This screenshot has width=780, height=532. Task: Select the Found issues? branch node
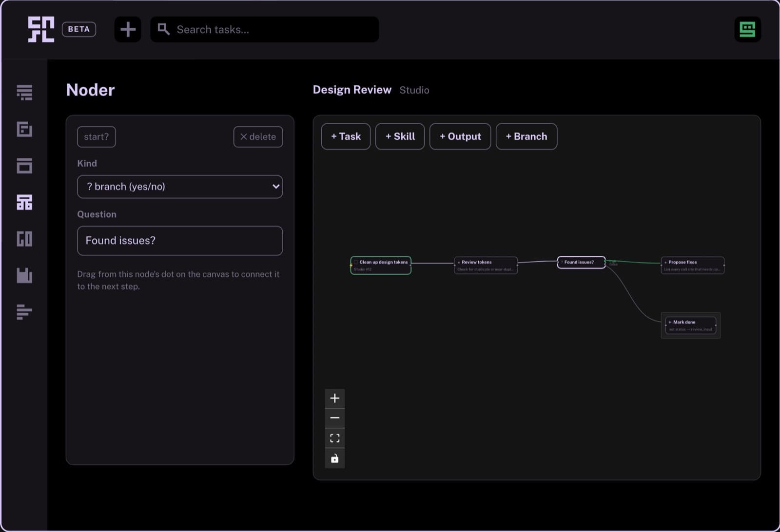point(581,262)
